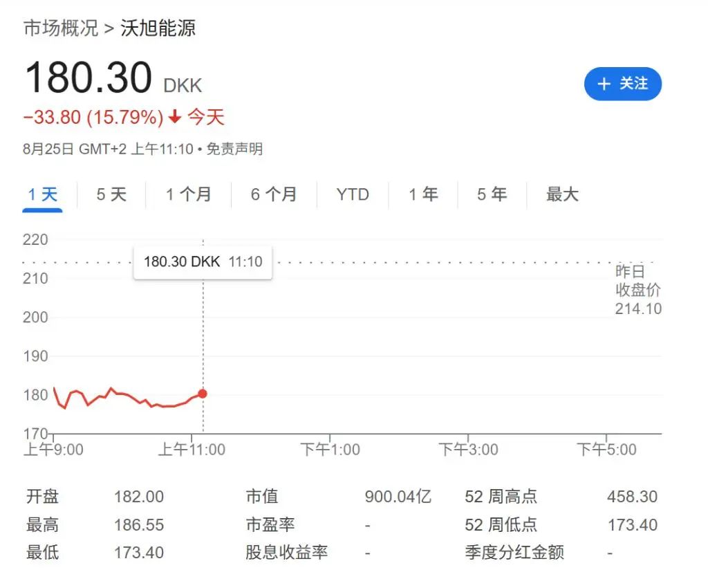Image resolution: width=708 pixels, height=588 pixels.
Task: Open the 市场概况 breadcrumb link
Action: pyautogui.click(x=61, y=28)
